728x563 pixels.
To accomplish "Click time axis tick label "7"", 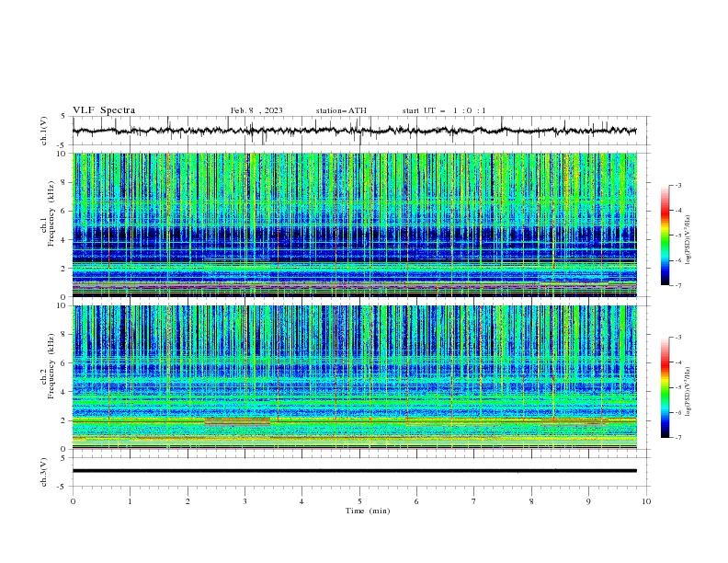I will coord(474,501).
